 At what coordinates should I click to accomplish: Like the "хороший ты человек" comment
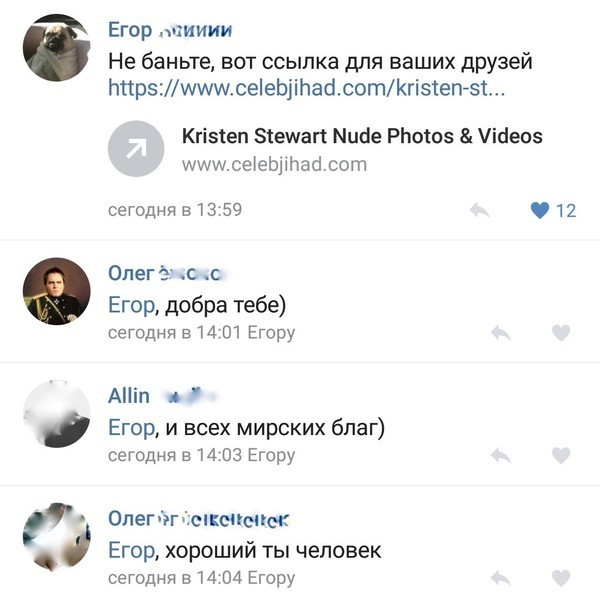561,579
